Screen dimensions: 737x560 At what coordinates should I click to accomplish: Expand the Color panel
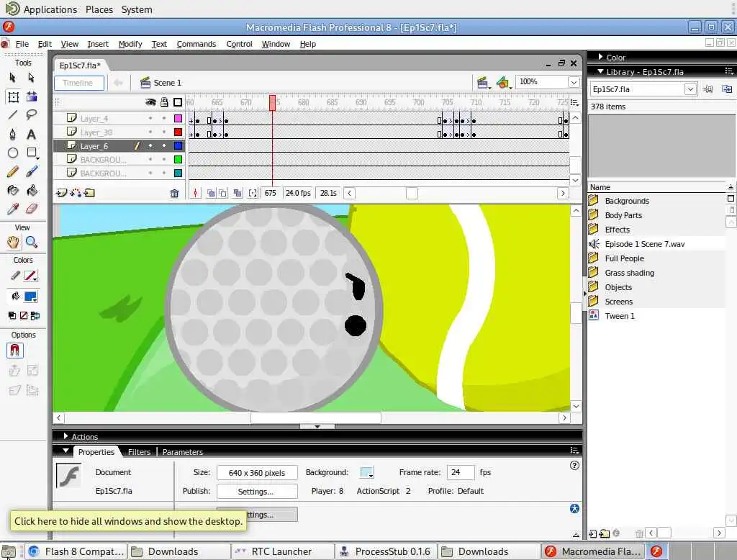[601, 57]
